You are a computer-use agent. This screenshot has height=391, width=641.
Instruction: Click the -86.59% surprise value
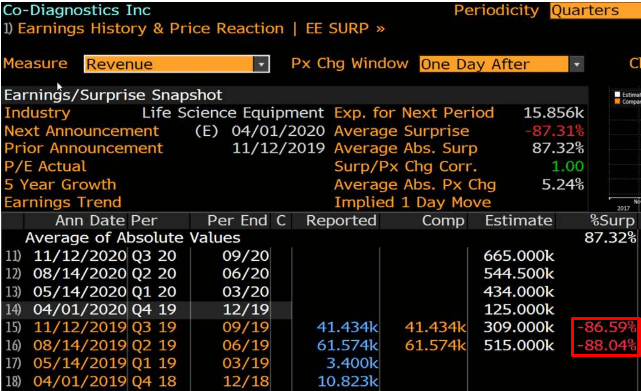click(607, 327)
